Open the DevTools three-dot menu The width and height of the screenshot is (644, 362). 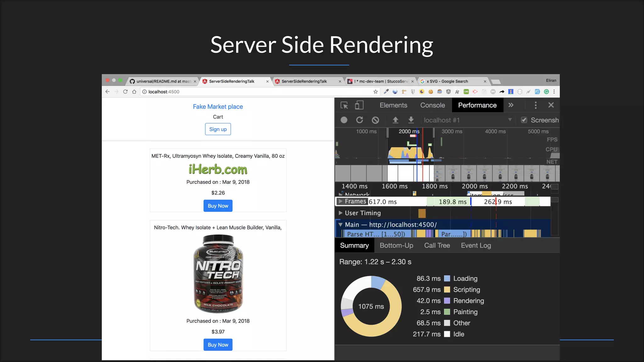point(536,105)
